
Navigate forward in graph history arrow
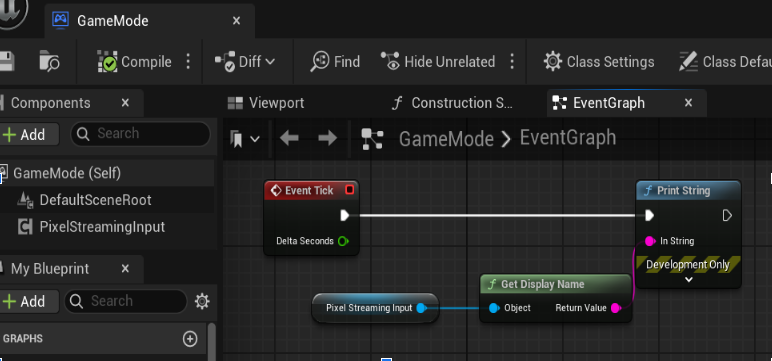coord(327,138)
